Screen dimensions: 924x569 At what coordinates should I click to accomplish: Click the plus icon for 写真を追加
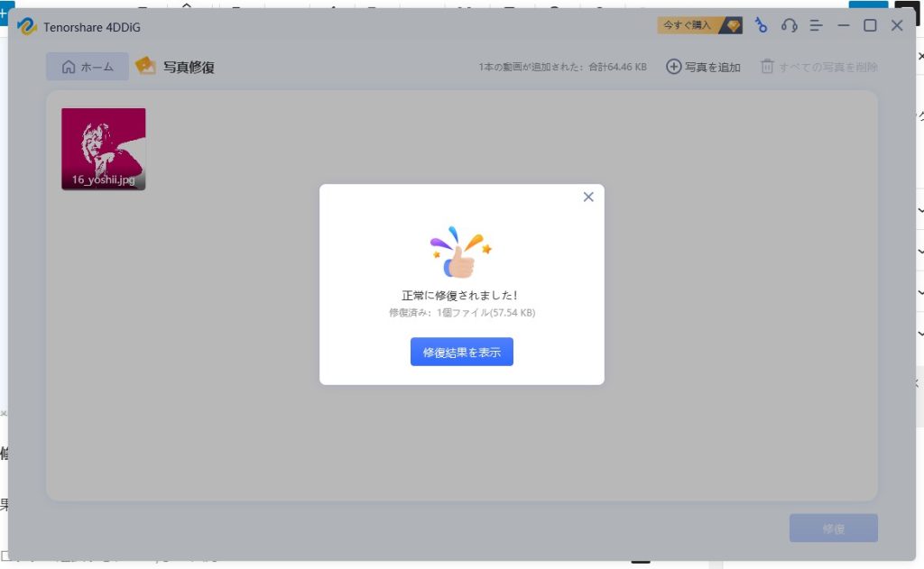click(673, 67)
